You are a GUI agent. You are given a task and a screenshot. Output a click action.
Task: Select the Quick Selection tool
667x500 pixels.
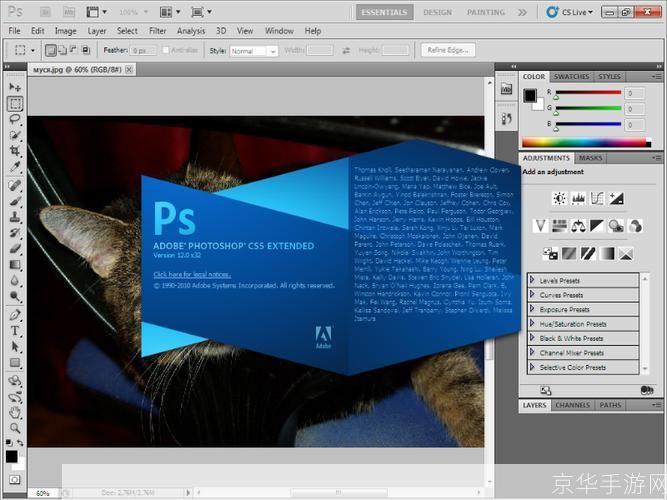pyautogui.click(x=15, y=135)
